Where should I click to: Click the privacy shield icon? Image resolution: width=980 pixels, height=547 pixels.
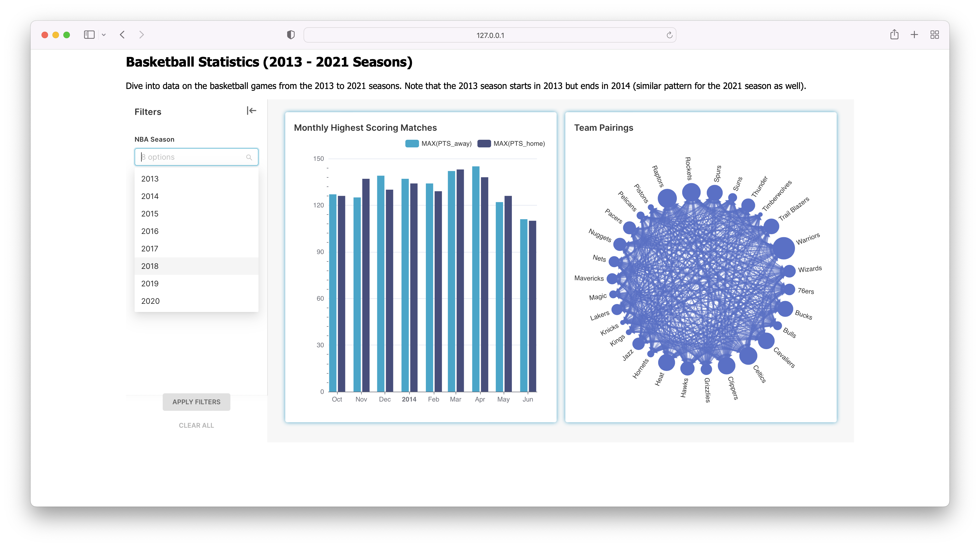point(291,35)
